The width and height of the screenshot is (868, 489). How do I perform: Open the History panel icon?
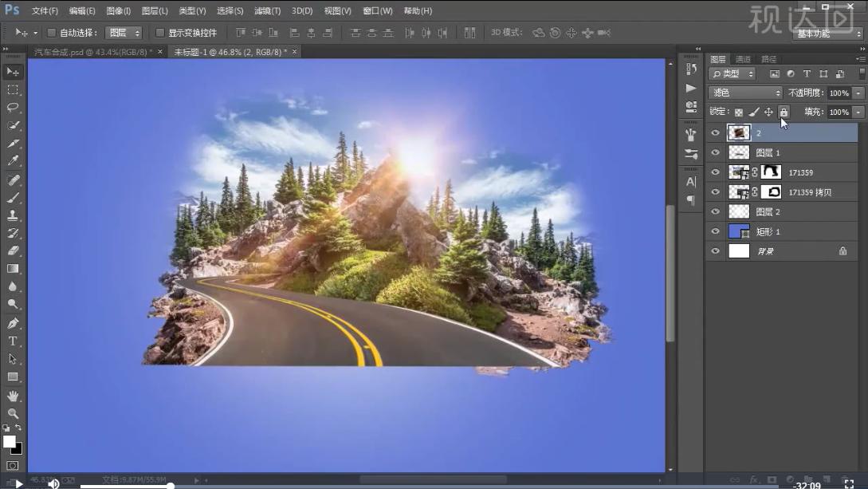tap(691, 69)
